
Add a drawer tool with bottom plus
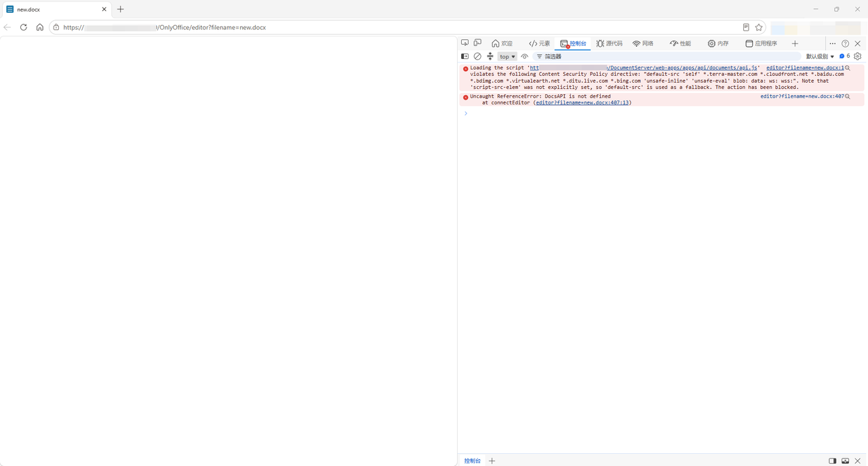click(492, 461)
